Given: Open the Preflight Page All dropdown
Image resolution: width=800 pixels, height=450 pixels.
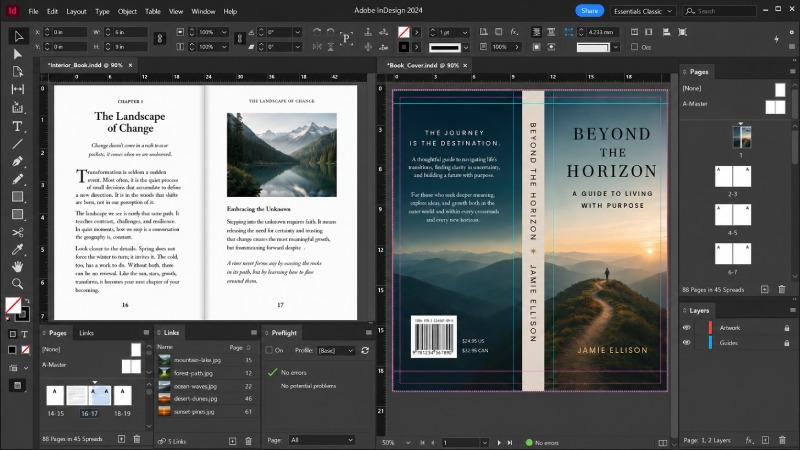Looking at the screenshot, I should [321, 440].
